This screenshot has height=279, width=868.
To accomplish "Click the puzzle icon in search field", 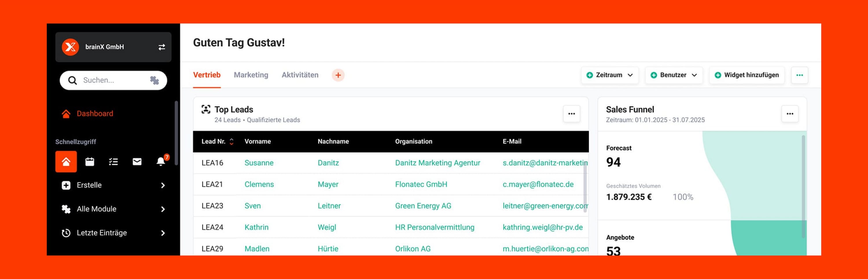I will tap(154, 80).
